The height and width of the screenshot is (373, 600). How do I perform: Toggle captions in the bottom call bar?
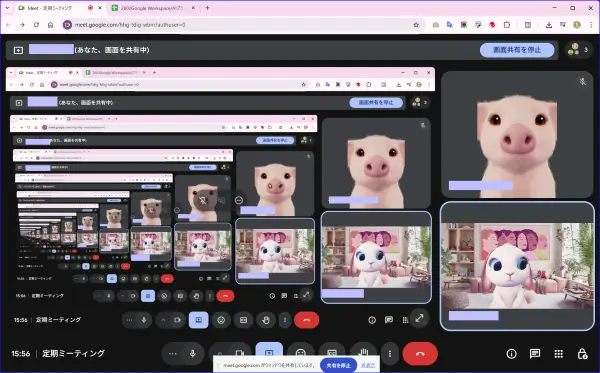click(332, 352)
